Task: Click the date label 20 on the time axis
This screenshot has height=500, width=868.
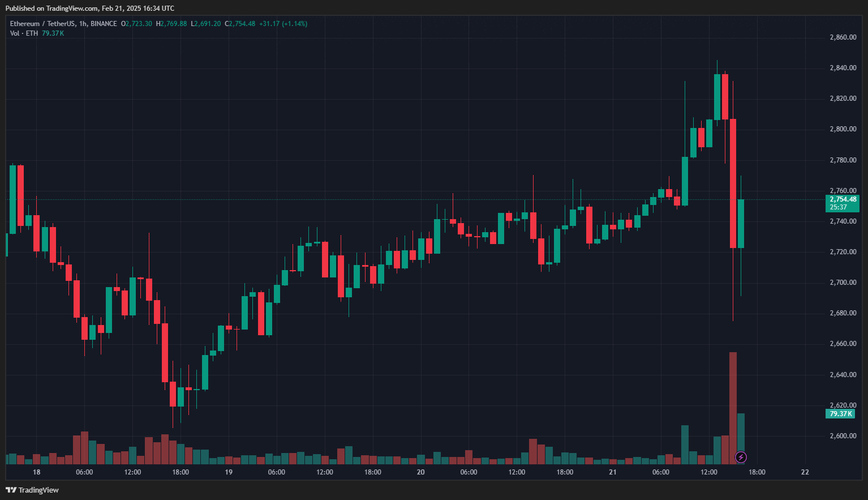Action: click(420, 472)
